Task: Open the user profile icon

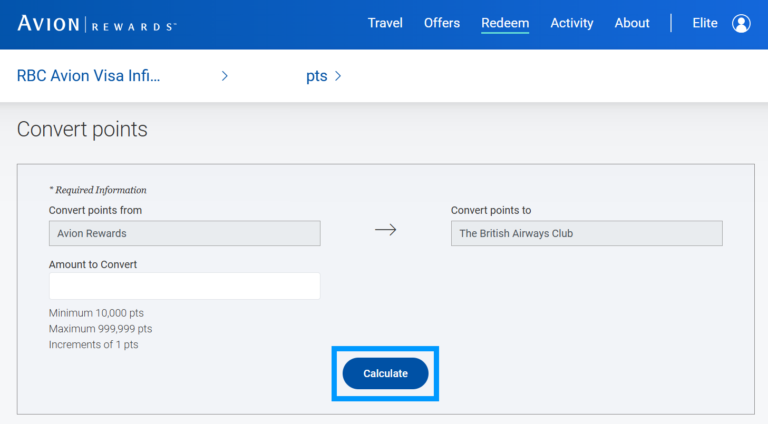Action: pos(741,23)
